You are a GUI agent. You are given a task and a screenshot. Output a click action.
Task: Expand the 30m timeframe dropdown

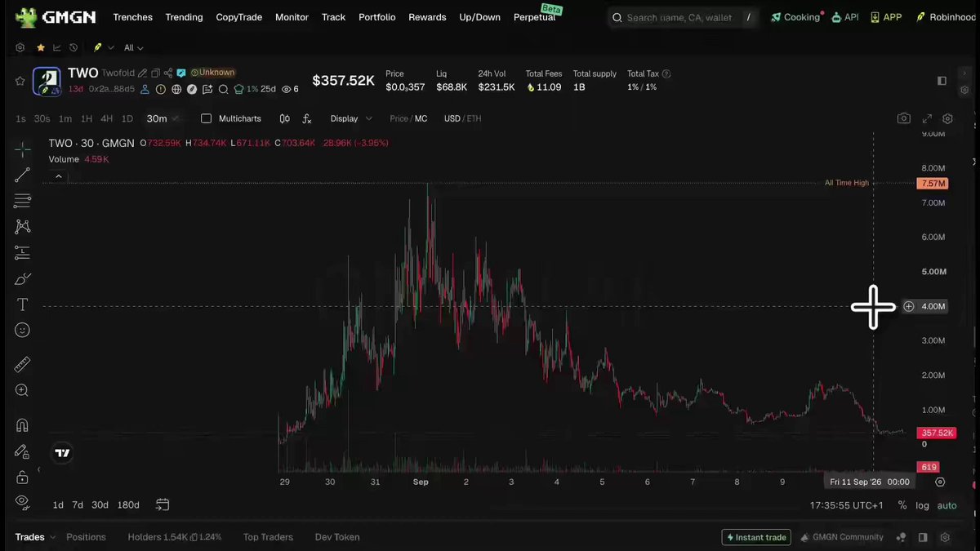click(163, 118)
